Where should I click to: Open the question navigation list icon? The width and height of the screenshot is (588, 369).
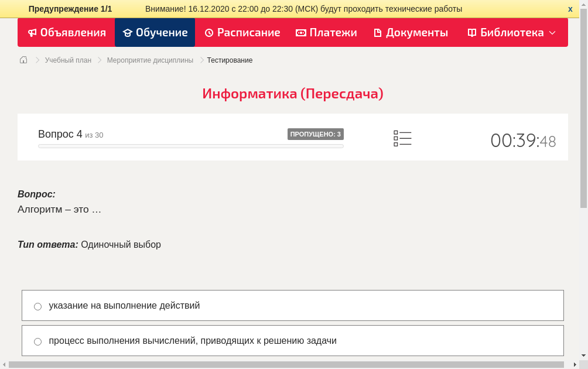click(402, 138)
